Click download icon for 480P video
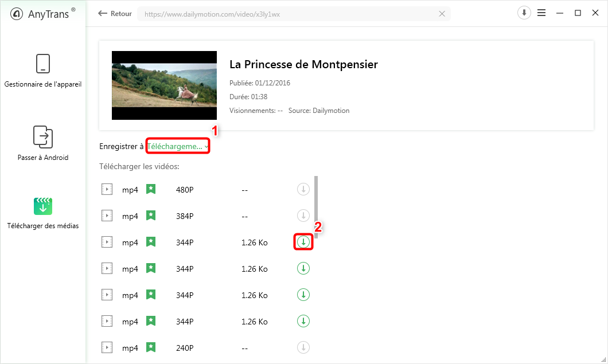Image resolution: width=608 pixels, height=364 pixels. click(x=303, y=189)
